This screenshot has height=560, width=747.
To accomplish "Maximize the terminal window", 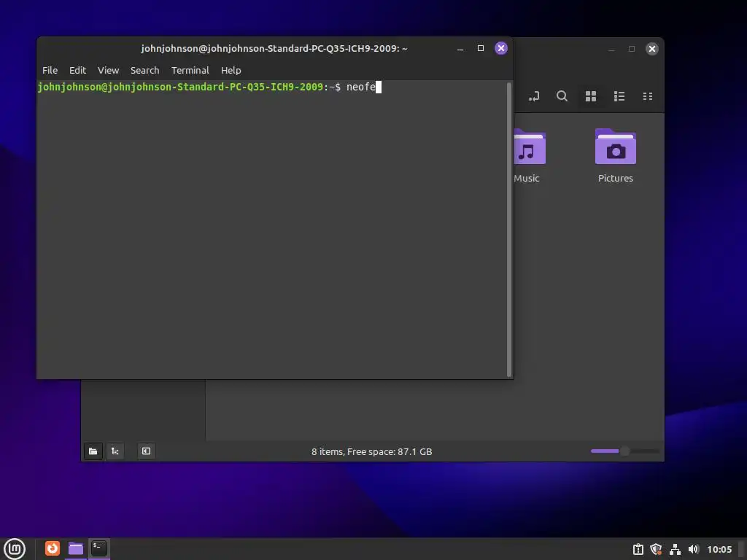I will [481, 49].
